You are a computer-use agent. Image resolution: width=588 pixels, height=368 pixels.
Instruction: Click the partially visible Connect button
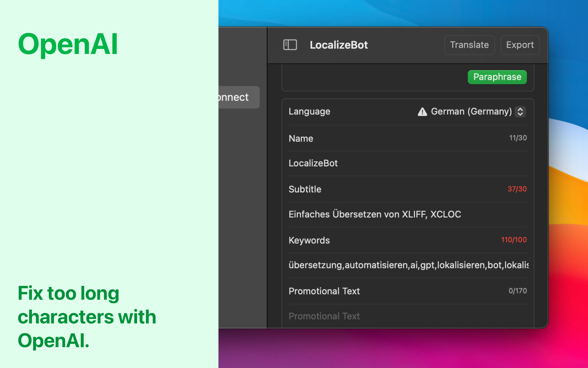point(239,97)
